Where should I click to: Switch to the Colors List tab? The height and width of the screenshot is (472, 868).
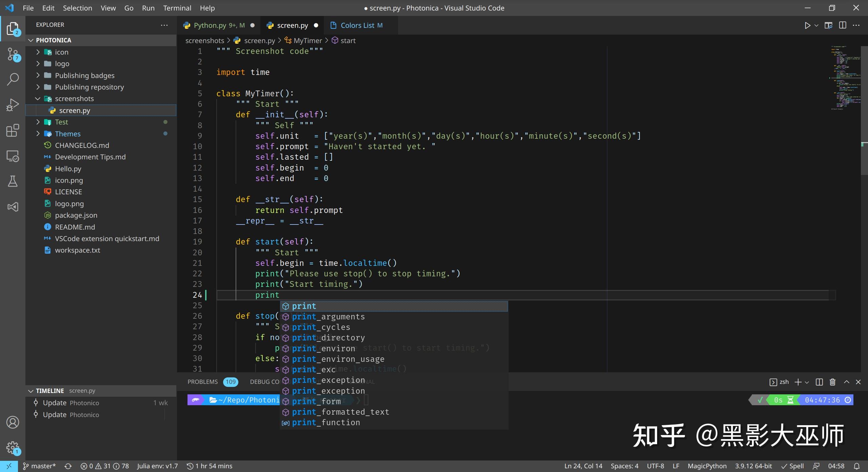(357, 25)
